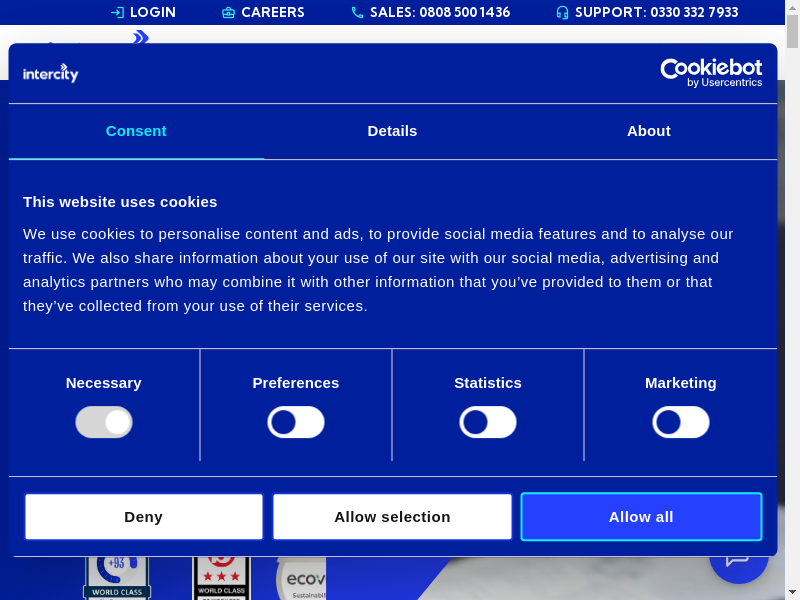The width and height of the screenshot is (800, 600).
Task: Turn on the Marketing cookie switch
Action: (x=681, y=422)
